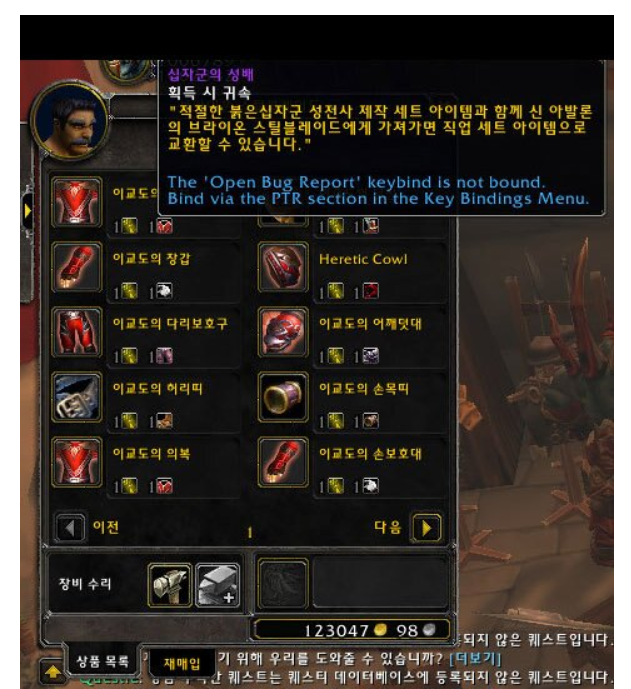Image resolution: width=631 pixels, height=689 pixels.
Task: Open the 재매입 buyback tab
Action: coord(182,664)
